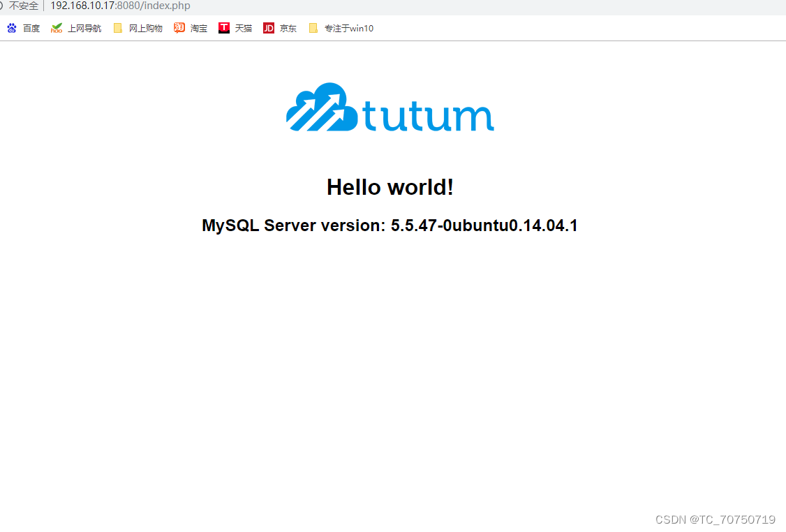Viewport: 786px width, 532px height.
Task: Open the 百度 bookmark
Action: [24, 29]
